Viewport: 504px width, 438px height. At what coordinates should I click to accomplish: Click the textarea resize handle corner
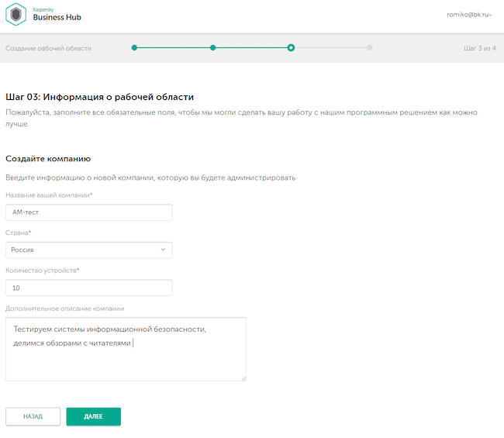243,378
